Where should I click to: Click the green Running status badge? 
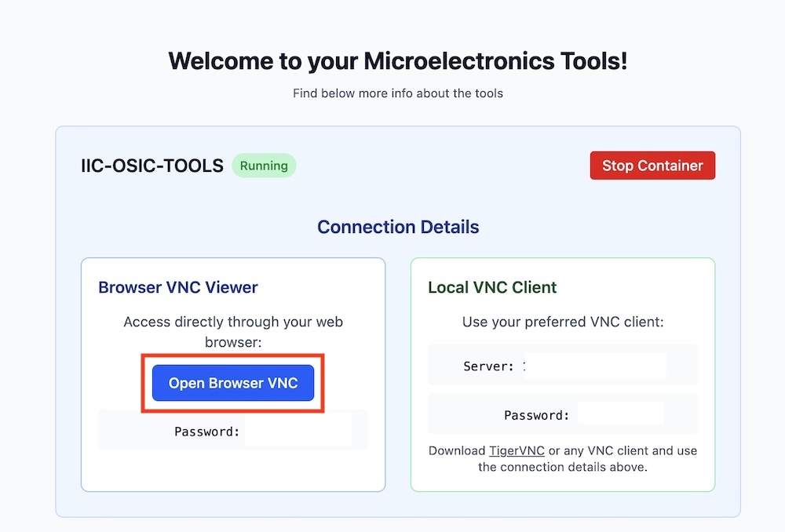pyautogui.click(x=264, y=166)
